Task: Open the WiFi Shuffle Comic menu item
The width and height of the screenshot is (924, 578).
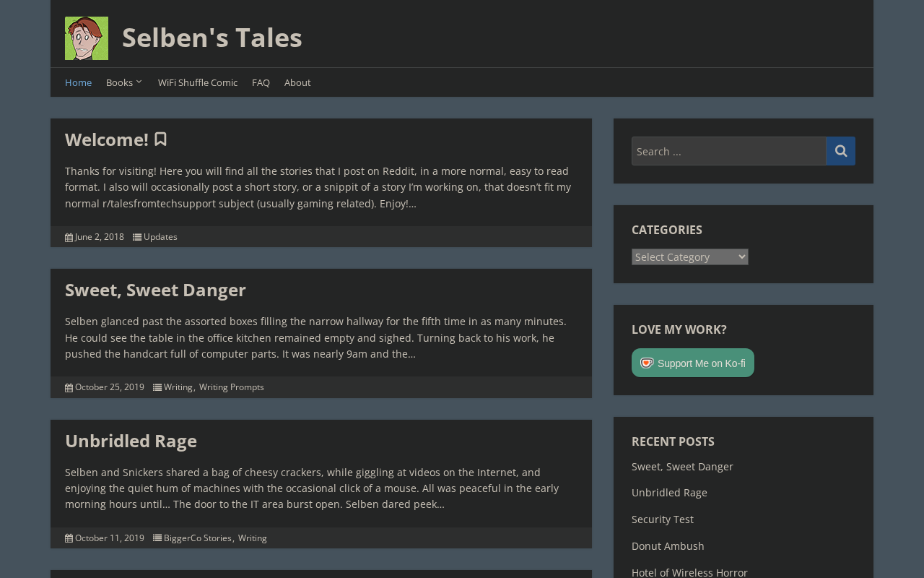Action: pos(198,82)
